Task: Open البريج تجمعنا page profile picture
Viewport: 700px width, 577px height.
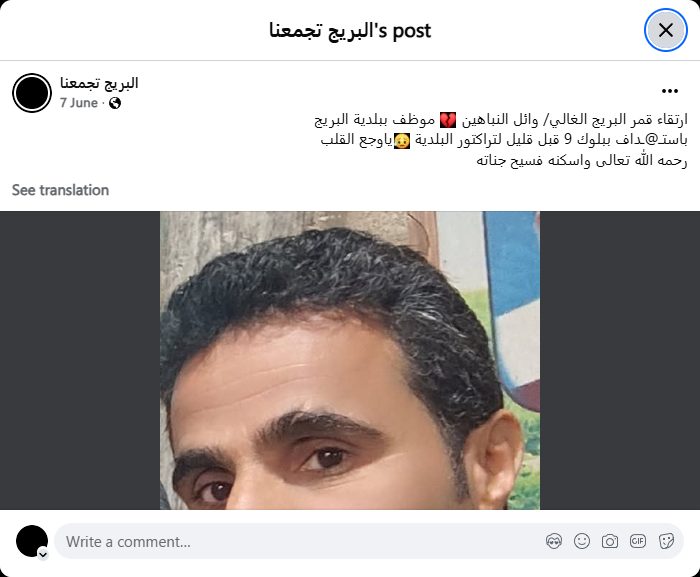Action: (32, 93)
